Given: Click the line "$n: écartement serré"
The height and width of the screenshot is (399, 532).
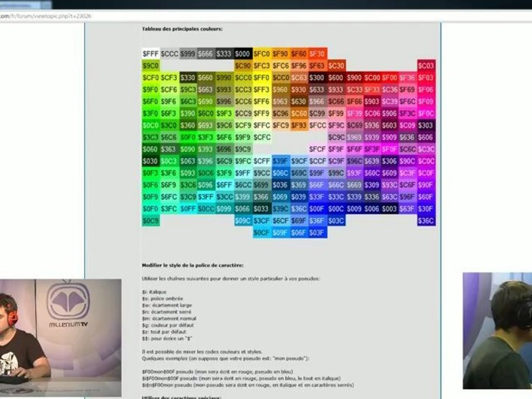Looking at the screenshot, I should tap(167, 312).
